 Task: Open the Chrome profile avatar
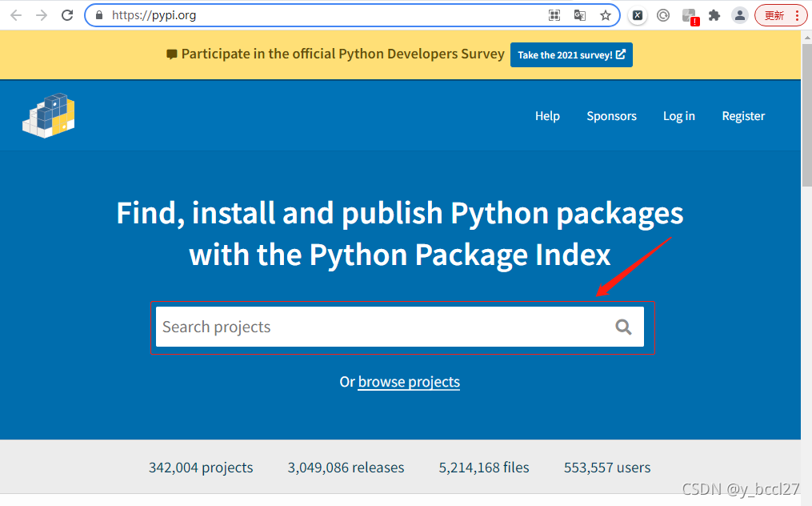[740, 15]
